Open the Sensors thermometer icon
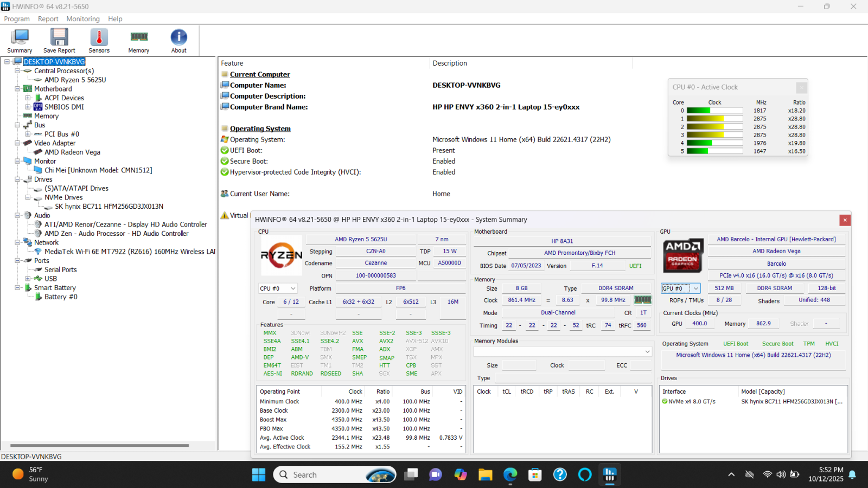Viewport: 868px width, 488px height. coord(99,41)
